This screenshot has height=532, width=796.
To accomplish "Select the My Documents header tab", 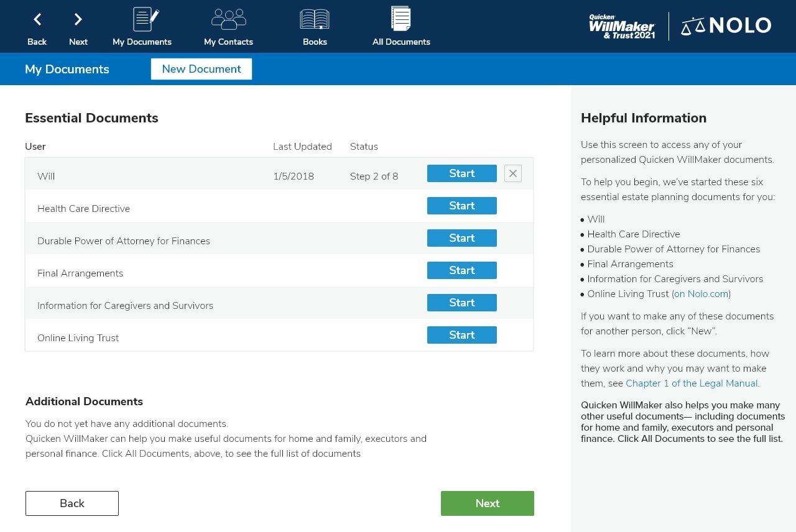I will 67,70.
